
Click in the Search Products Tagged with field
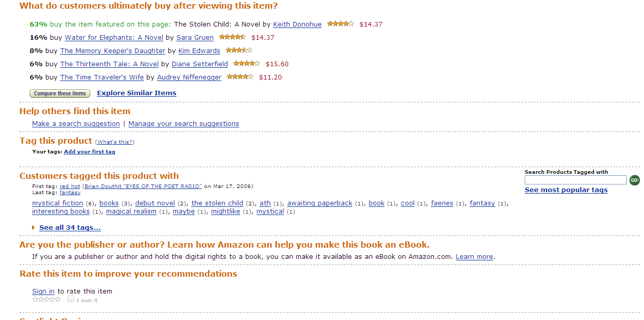pos(575,180)
